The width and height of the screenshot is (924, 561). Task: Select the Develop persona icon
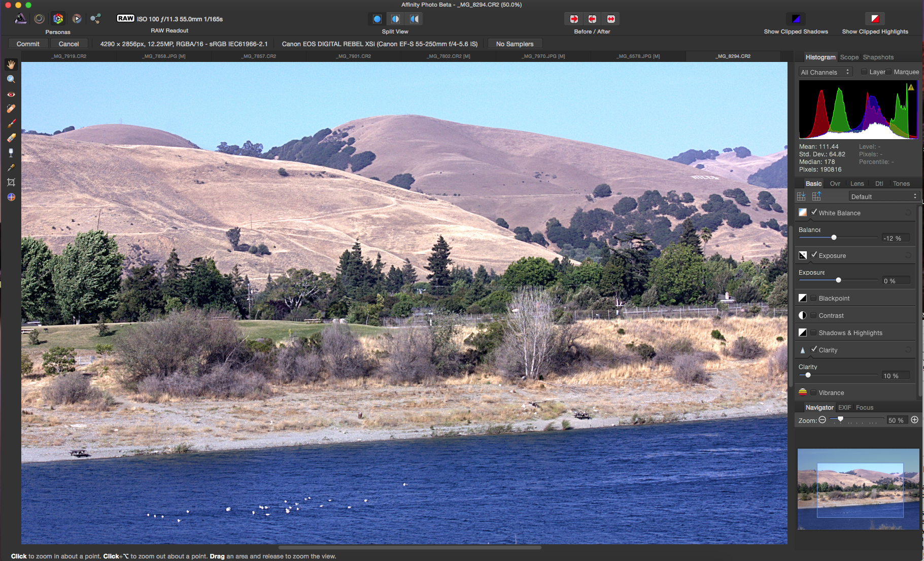58,19
